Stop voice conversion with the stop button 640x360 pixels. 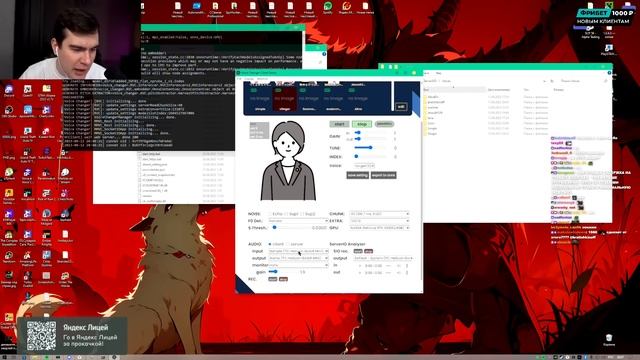pos(362,124)
